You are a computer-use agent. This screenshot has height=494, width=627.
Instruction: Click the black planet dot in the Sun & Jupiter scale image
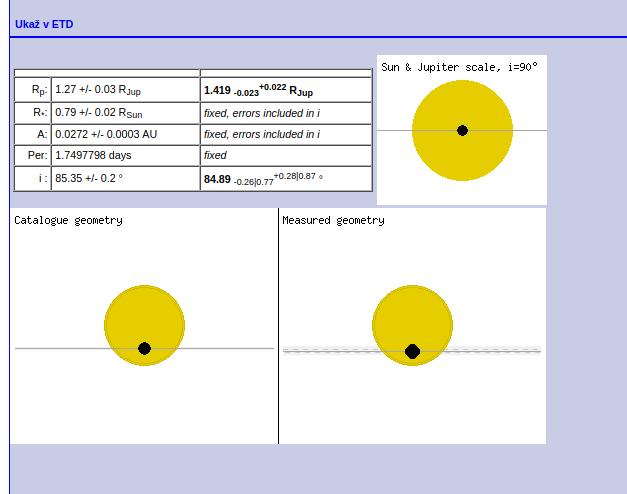point(462,130)
